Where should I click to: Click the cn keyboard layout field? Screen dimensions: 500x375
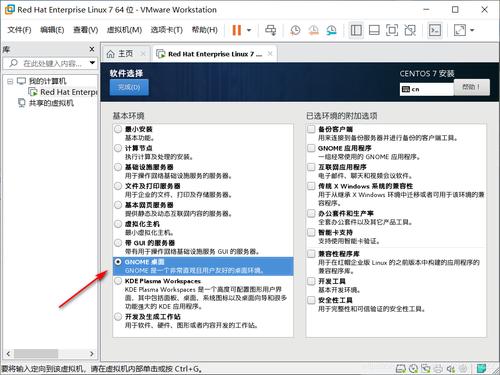(x=427, y=89)
